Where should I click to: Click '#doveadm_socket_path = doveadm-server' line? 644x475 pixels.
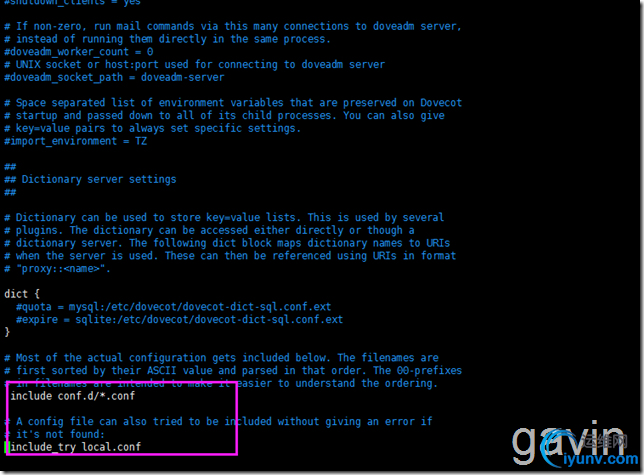coord(114,77)
